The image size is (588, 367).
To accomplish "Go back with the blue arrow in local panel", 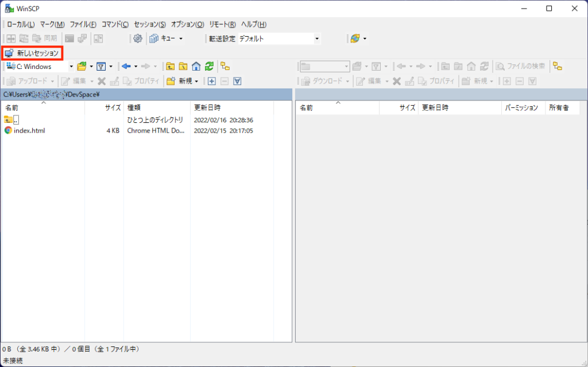I will pos(126,67).
